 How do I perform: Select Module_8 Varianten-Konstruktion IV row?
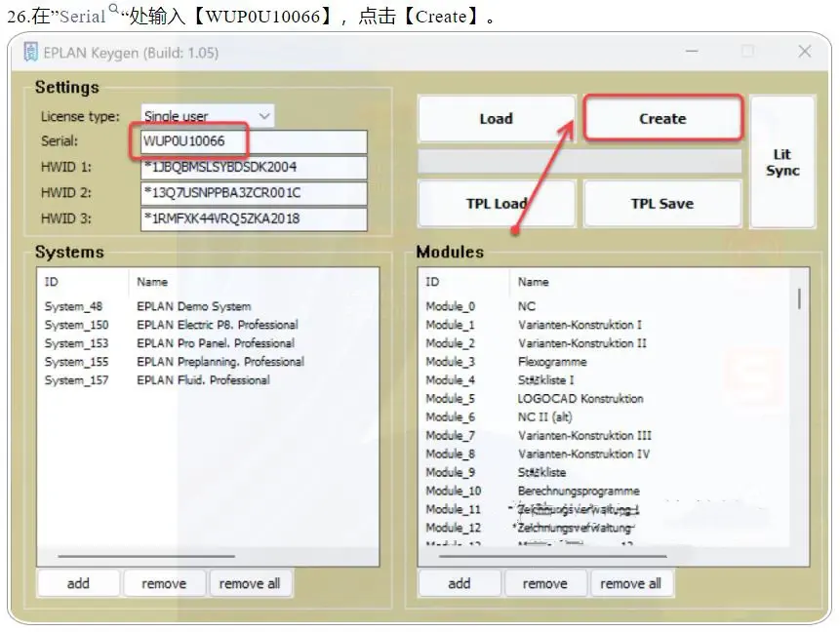click(x=605, y=454)
